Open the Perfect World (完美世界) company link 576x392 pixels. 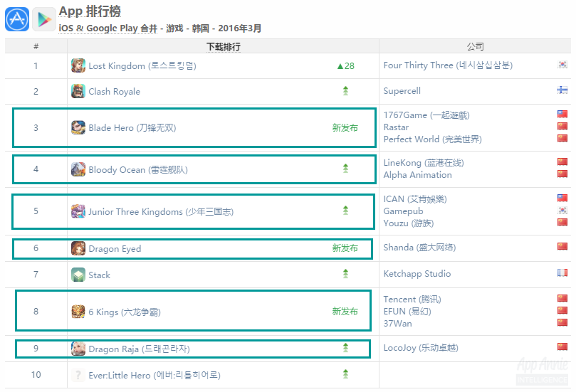(432, 139)
